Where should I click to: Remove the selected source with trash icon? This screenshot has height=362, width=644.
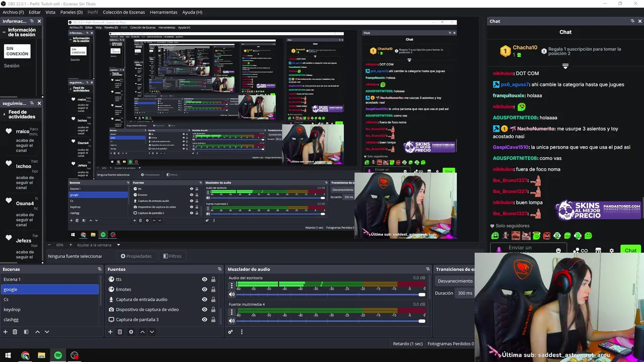click(x=120, y=332)
